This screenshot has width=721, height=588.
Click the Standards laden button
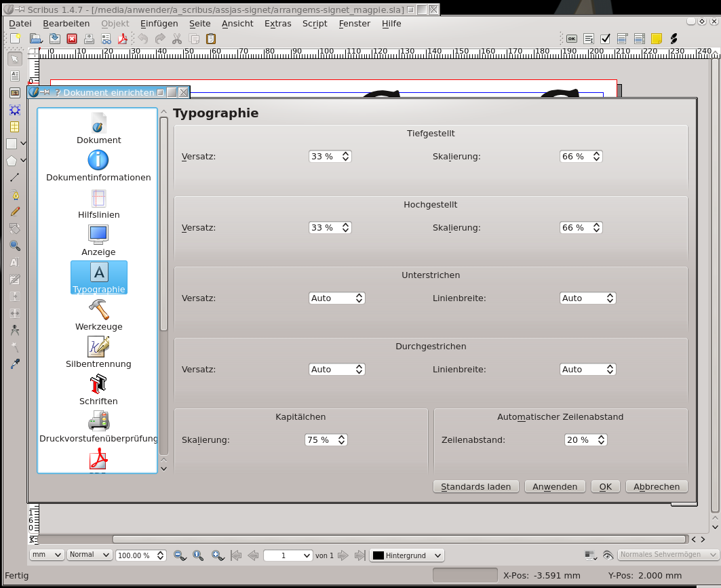[x=476, y=486]
